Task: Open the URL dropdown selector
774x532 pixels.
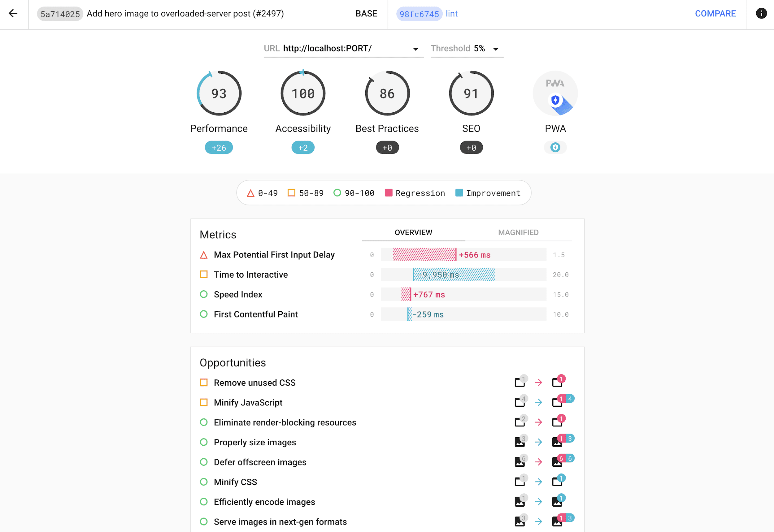Action: pos(415,49)
